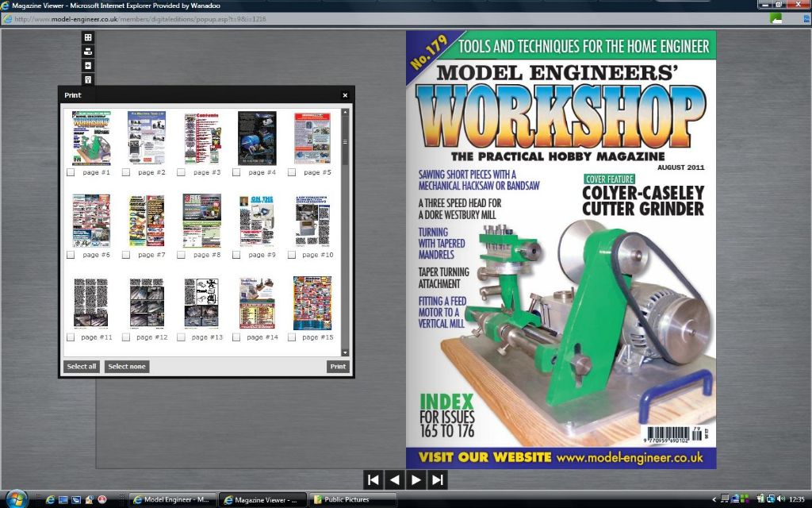
Task: Click the page #6 thumbnail
Action: point(92,221)
